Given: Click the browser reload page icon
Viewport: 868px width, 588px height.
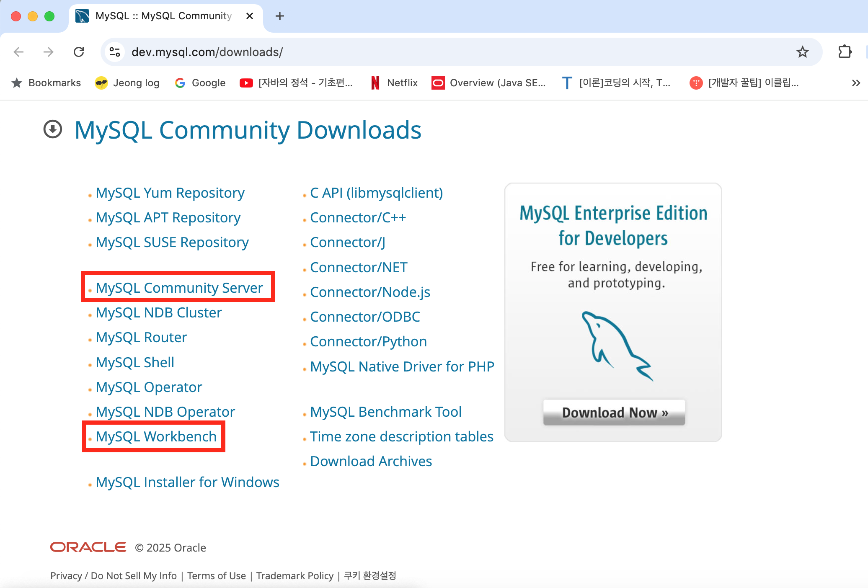Looking at the screenshot, I should pos(79,52).
